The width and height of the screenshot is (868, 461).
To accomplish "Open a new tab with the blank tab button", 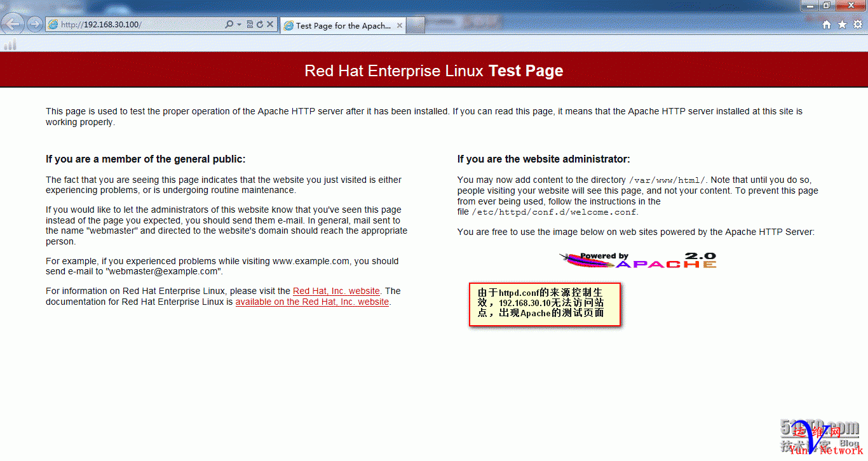I will (415, 25).
